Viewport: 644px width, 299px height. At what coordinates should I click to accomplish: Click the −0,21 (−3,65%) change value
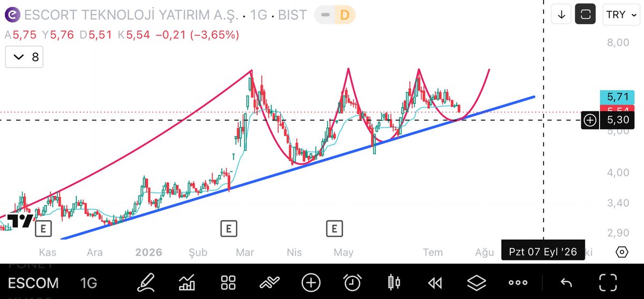click(x=197, y=35)
